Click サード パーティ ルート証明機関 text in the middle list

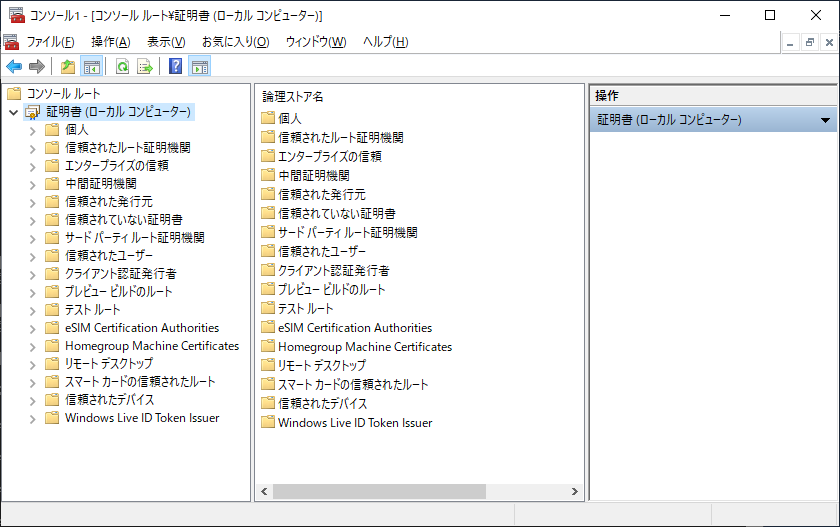[x=348, y=232]
